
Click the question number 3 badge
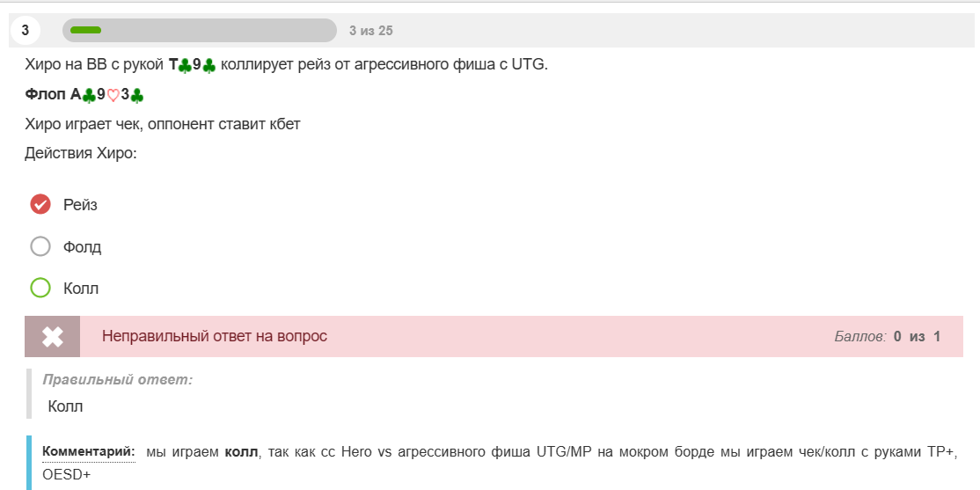[25, 31]
